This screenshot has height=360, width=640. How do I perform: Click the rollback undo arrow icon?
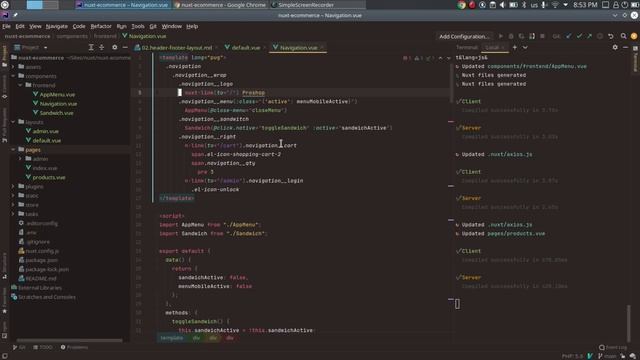coord(611,36)
